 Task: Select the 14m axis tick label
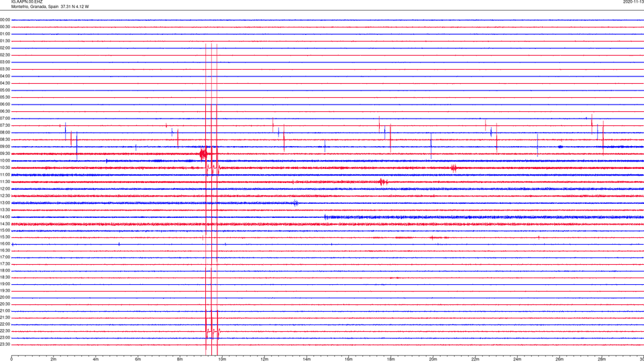point(307,359)
